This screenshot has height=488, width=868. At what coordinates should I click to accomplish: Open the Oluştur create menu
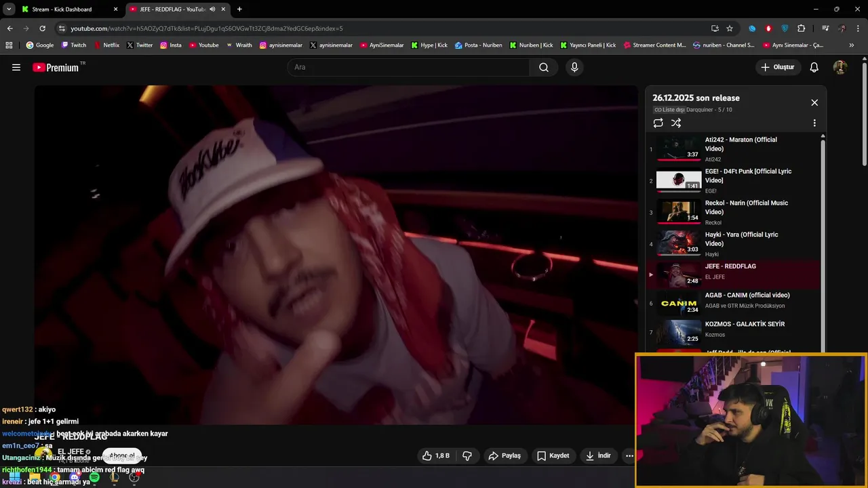(x=778, y=67)
